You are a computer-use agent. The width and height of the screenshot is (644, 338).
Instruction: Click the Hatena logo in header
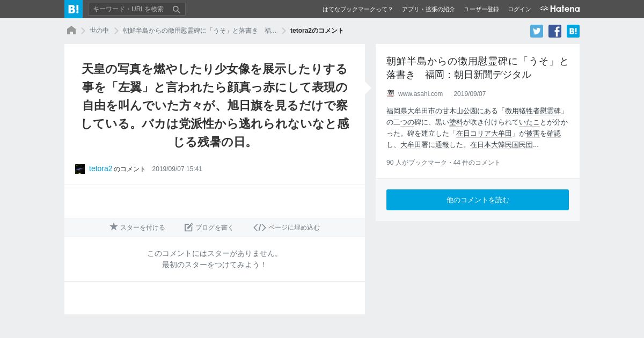(x=560, y=9)
